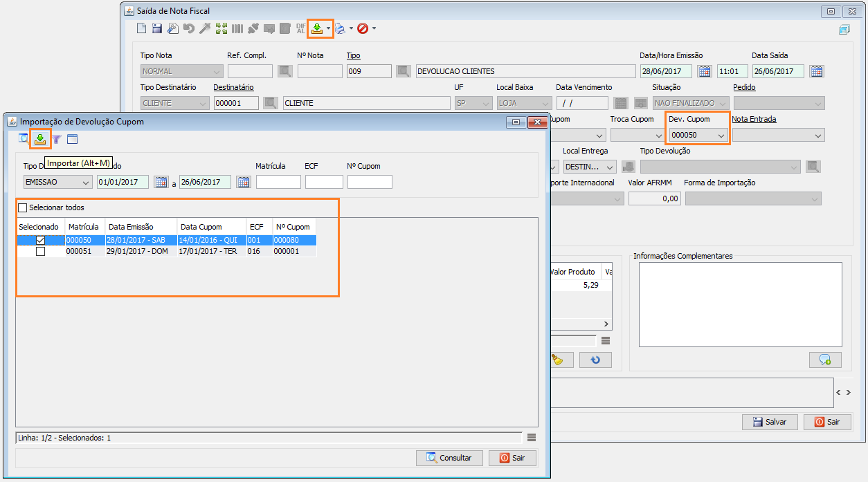This screenshot has width=868, height=482.
Task: Click the new document icon in Saída de Nota Fiscal toolbar
Action: 141,28
